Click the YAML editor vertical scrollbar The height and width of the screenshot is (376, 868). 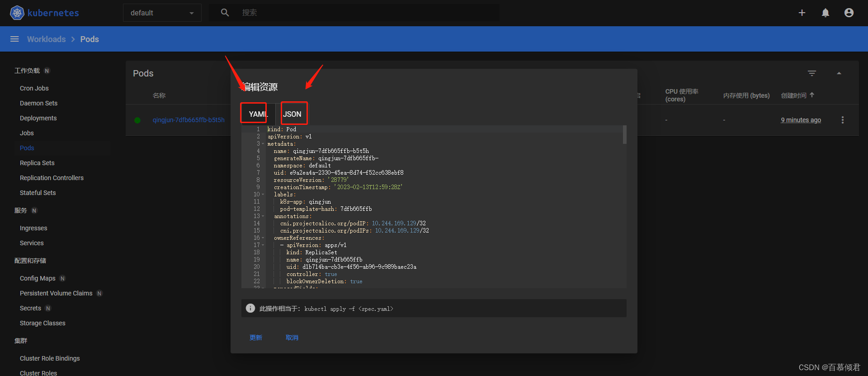point(625,135)
